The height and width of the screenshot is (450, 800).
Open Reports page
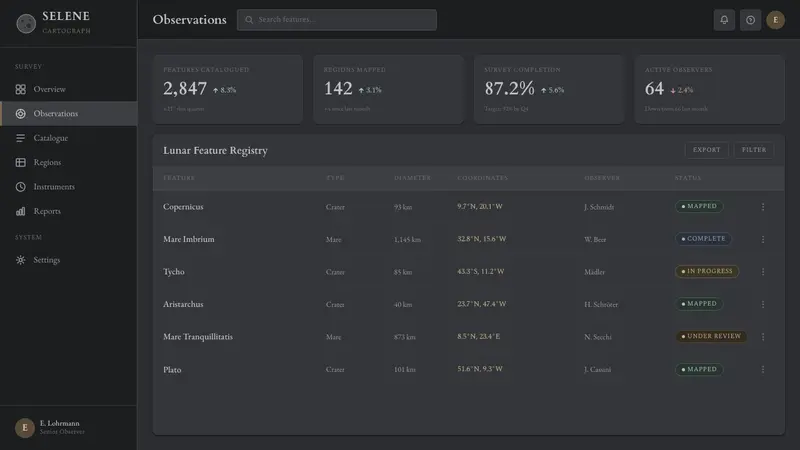pyautogui.click(x=68, y=211)
